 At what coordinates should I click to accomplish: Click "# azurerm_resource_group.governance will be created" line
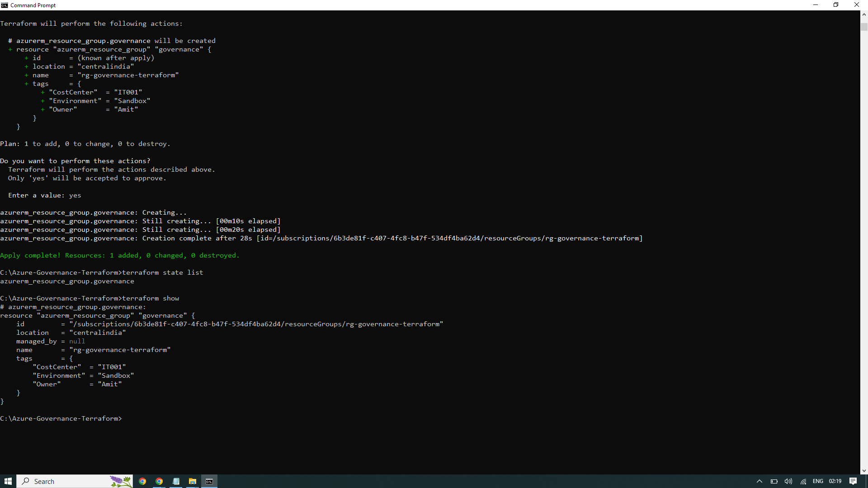112,41
